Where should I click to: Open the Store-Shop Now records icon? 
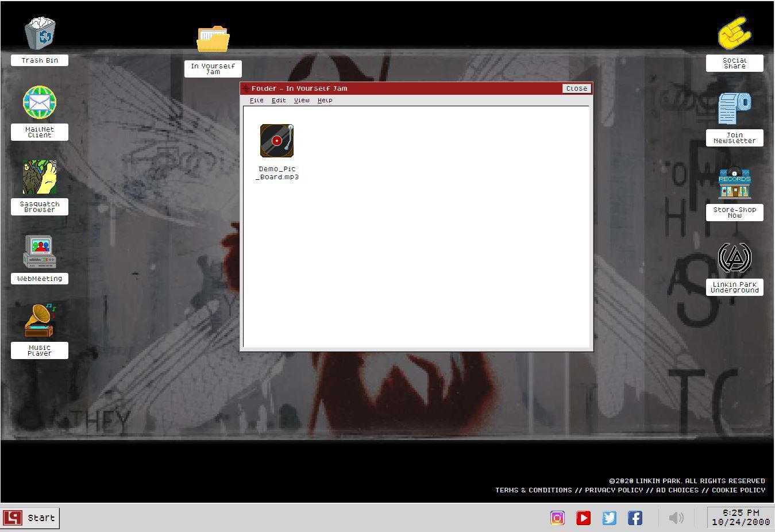pos(734,183)
